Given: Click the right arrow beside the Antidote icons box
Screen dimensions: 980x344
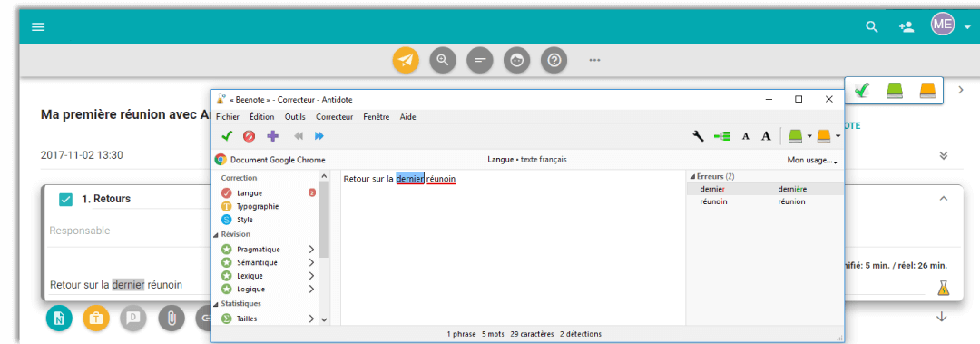Looking at the screenshot, I should coord(961,90).
